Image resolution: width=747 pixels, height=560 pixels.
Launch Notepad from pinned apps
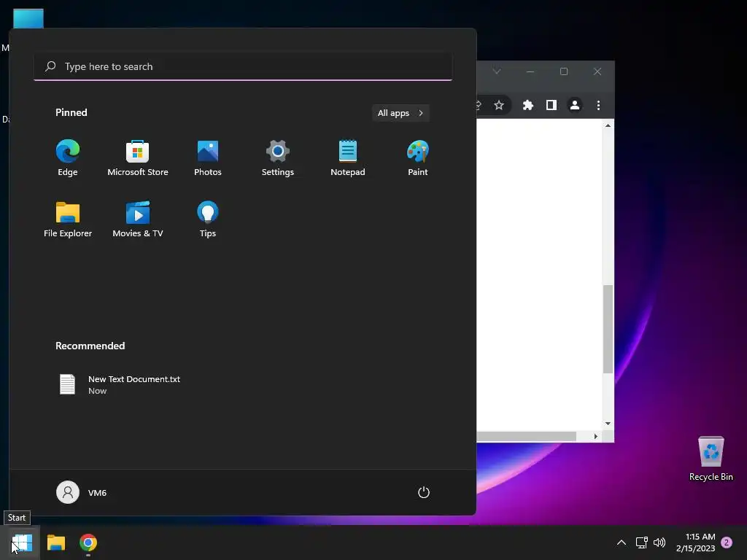pos(348,158)
